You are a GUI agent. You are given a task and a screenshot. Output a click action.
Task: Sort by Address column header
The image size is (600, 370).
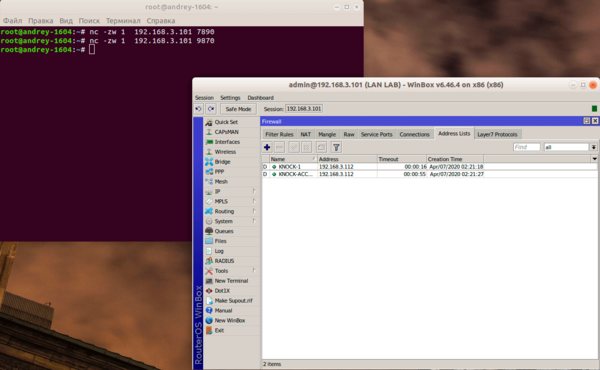347,159
